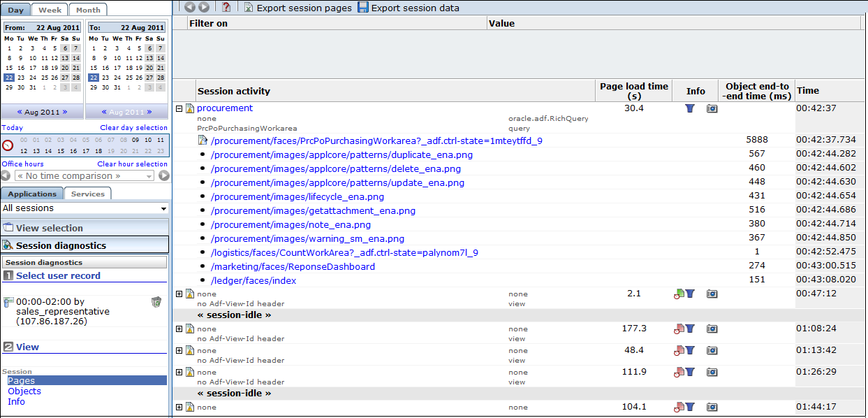Remove the sales_representative user record via trash icon

[x=156, y=302]
